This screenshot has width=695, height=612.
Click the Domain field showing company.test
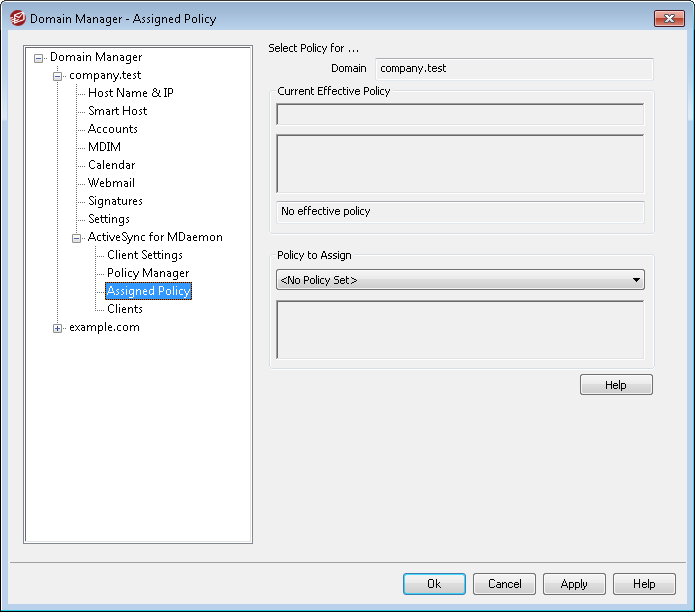(514, 69)
